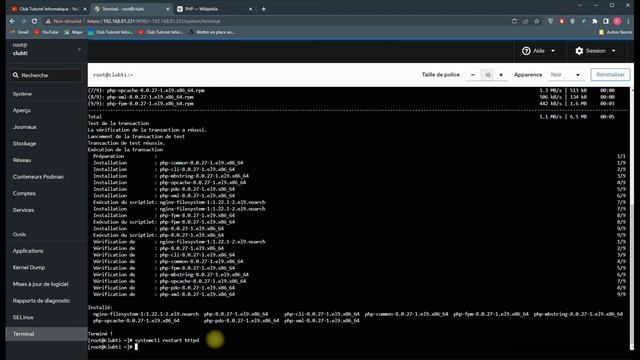
Task: Open the Gmail bookmark
Action: tap(20, 32)
